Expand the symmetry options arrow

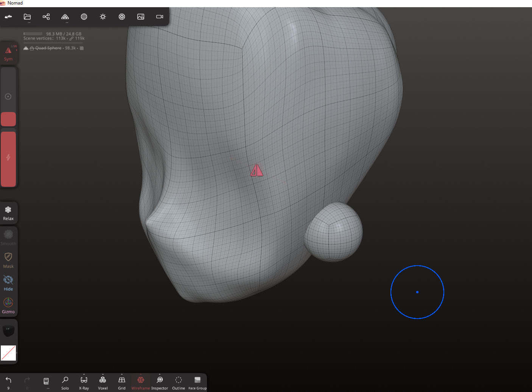pos(17,50)
